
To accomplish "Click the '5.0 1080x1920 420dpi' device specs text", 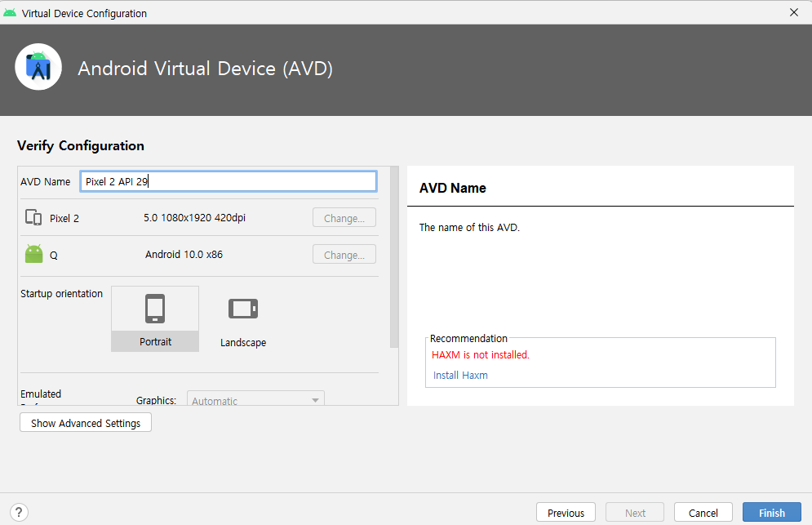I will tap(195, 218).
